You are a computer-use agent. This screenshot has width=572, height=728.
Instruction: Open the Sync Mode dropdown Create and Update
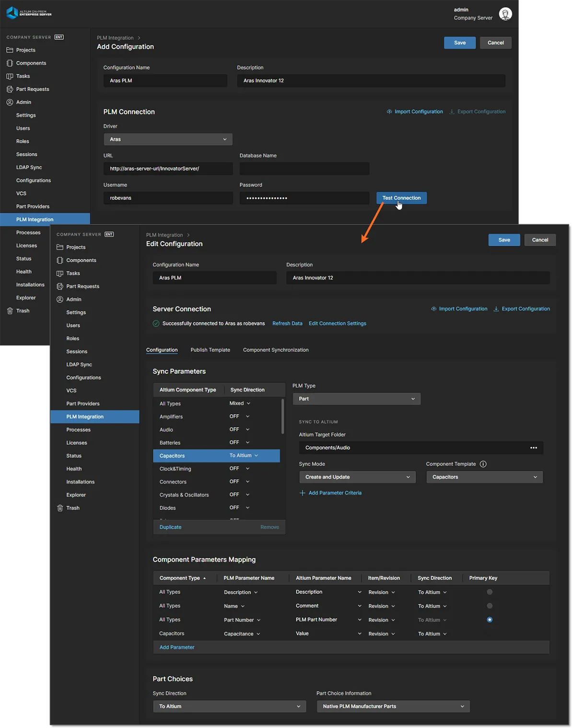point(357,477)
